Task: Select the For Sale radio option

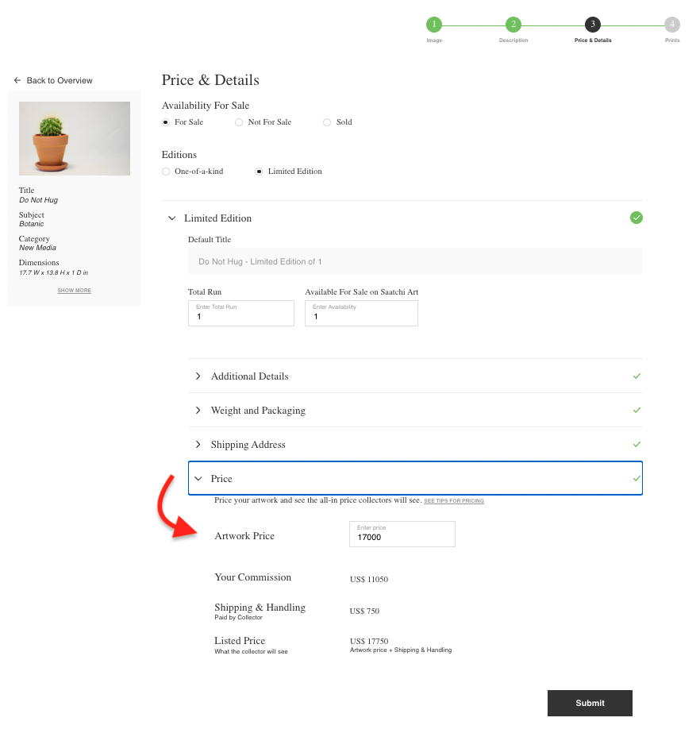Action: tap(165, 122)
